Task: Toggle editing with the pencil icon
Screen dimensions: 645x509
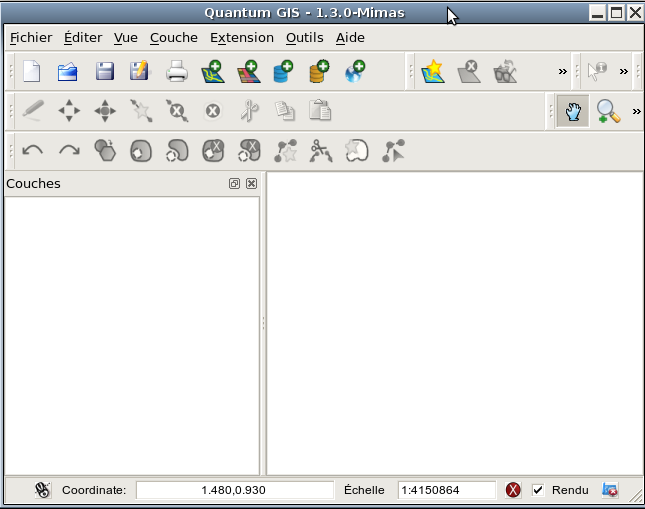Action: click(33, 111)
